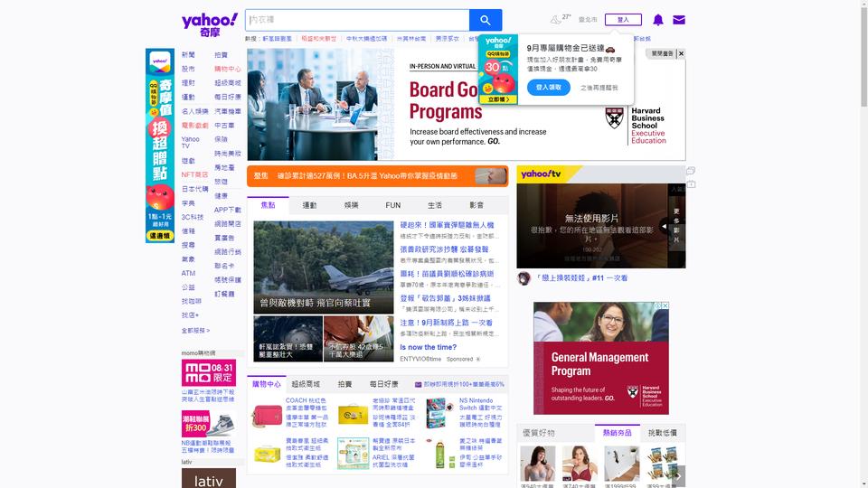868x488 pixels.
Task: Click the NS Nintendo Switch product link
Action: click(x=480, y=404)
